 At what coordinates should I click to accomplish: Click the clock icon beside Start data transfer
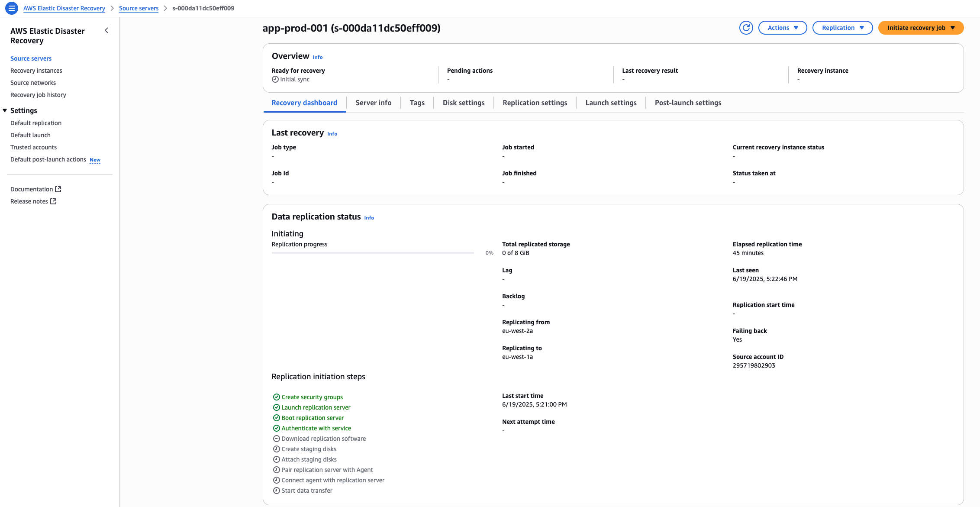(x=276, y=490)
